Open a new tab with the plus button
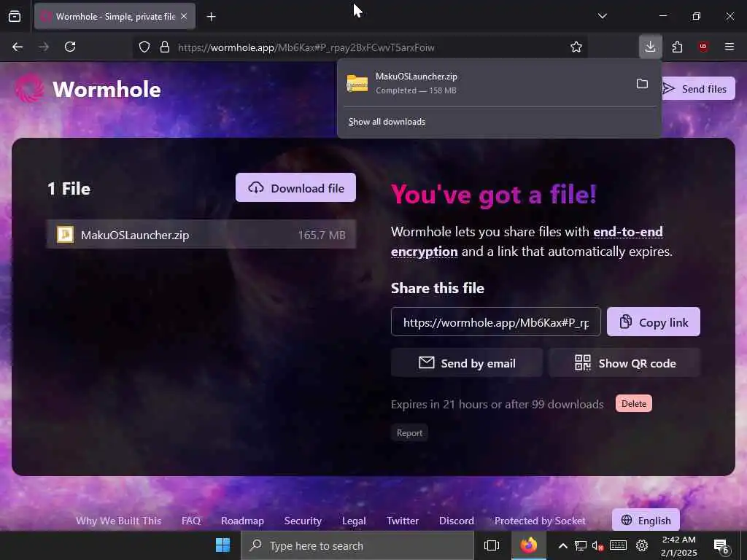This screenshot has width=747, height=560. tap(212, 17)
